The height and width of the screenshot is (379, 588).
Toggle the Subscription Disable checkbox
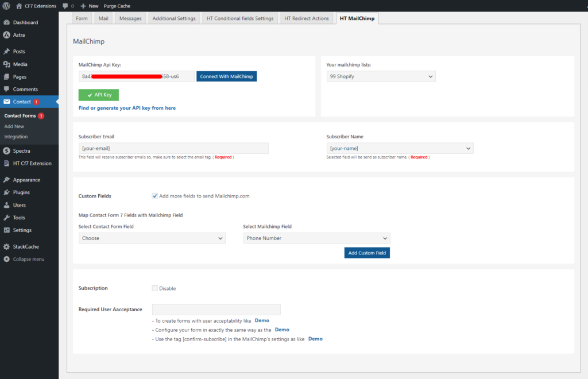coord(155,288)
